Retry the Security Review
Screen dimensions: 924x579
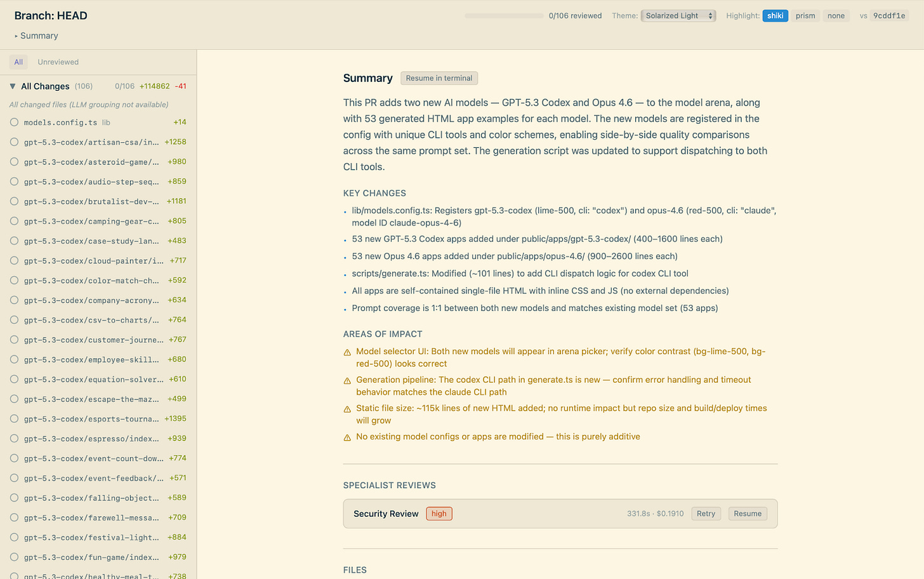pos(706,513)
